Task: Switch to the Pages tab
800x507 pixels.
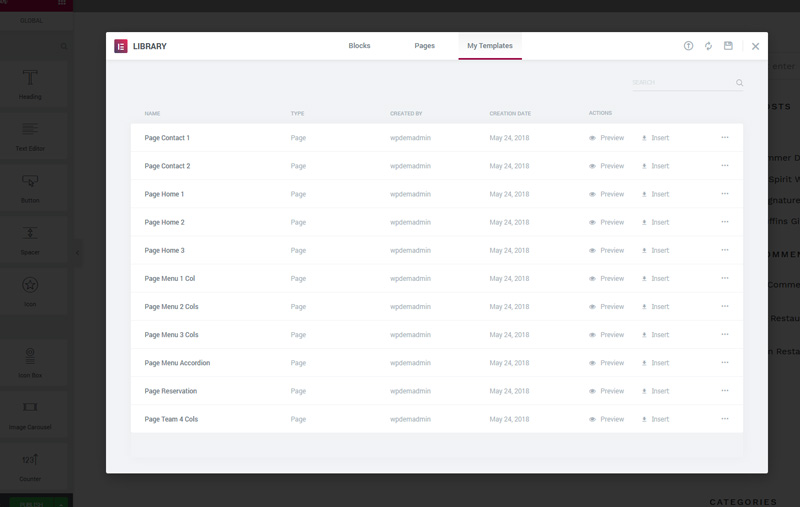Action: tap(424, 46)
